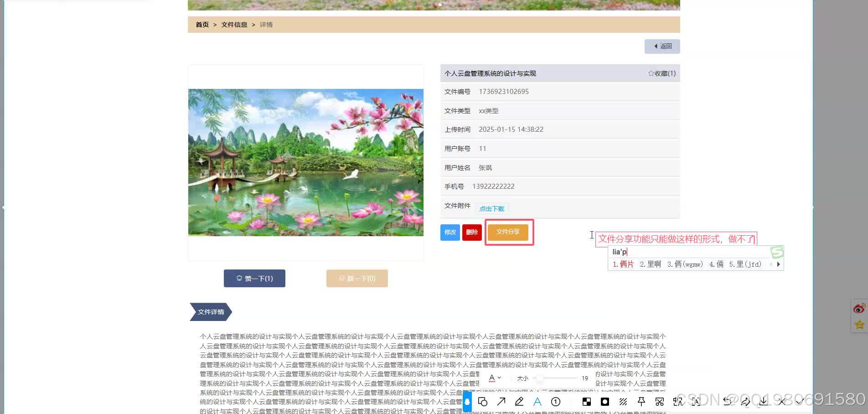This screenshot has height=414, width=868.
Task: Go to 首页 via breadcrumb
Action: click(x=201, y=25)
